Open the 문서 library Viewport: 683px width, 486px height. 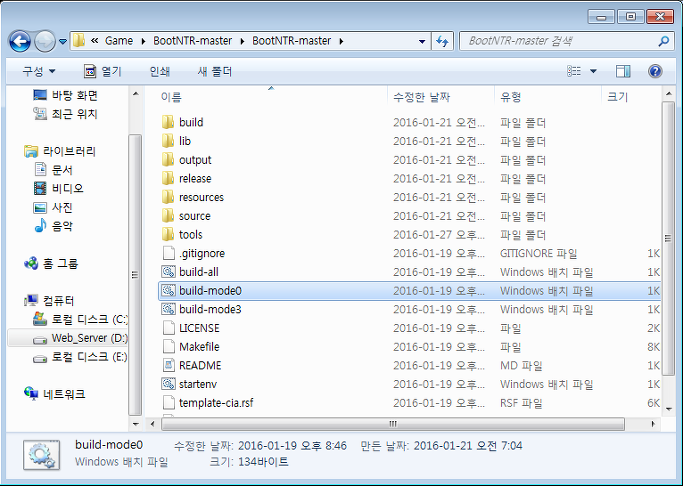coord(53,169)
